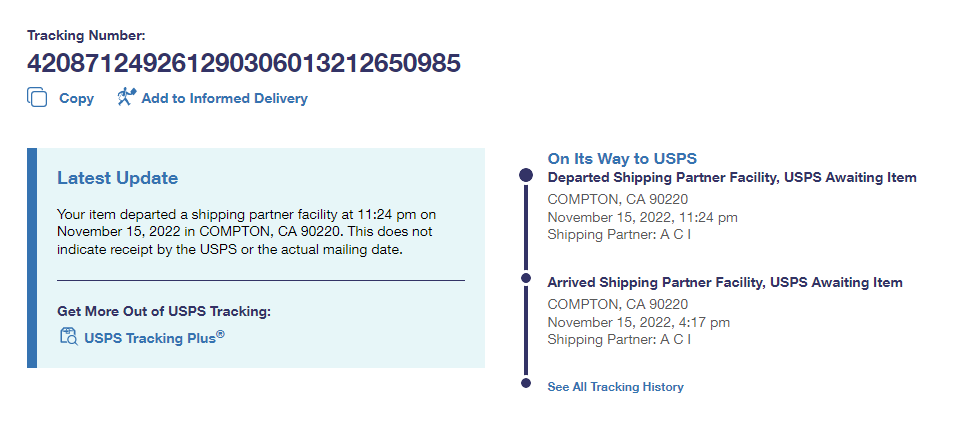The width and height of the screenshot is (979, 431).
Task: Click the Tracking Number label
Action: coord(86,35)
